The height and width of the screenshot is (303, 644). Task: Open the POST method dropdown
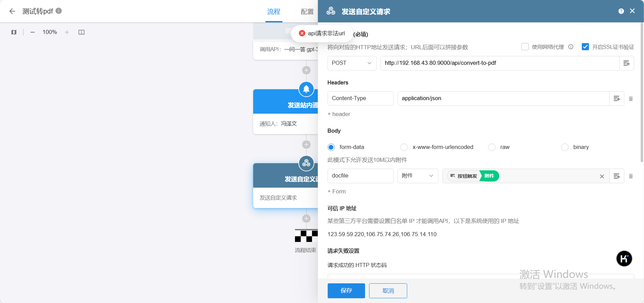click(352, 63)
